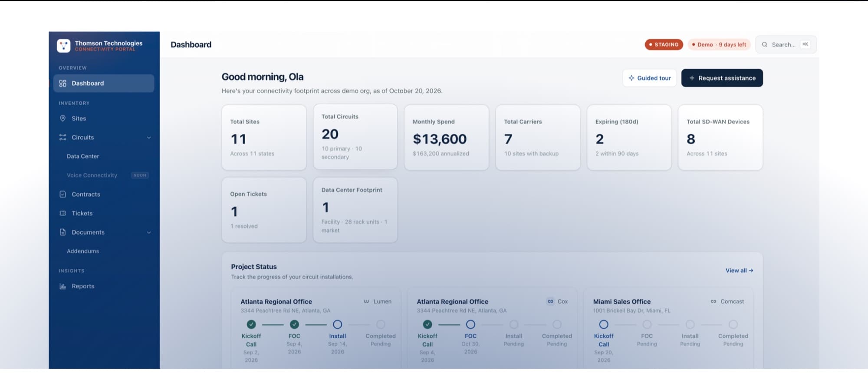
Task: Click the Documents file icon
Action: coord(62,232)
